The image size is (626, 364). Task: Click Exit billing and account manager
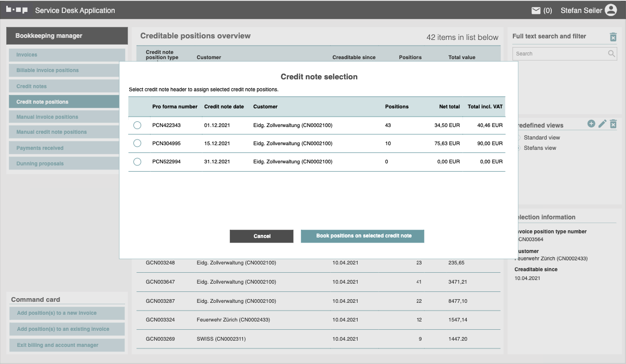(x=67, y=345)
